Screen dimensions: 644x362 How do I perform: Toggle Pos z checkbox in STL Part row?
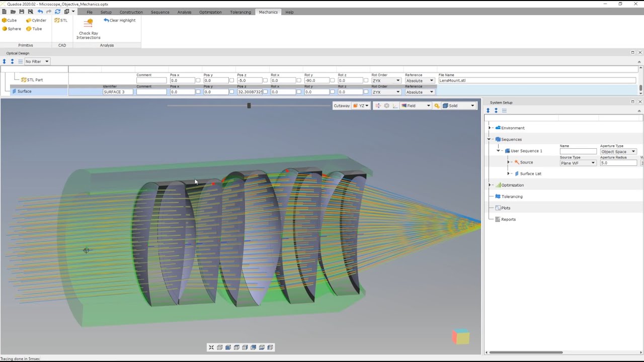coord(265,80)
